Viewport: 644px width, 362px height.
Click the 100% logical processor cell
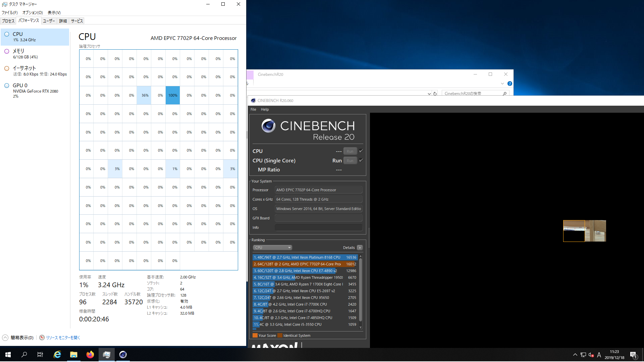(x=173, y=95)
